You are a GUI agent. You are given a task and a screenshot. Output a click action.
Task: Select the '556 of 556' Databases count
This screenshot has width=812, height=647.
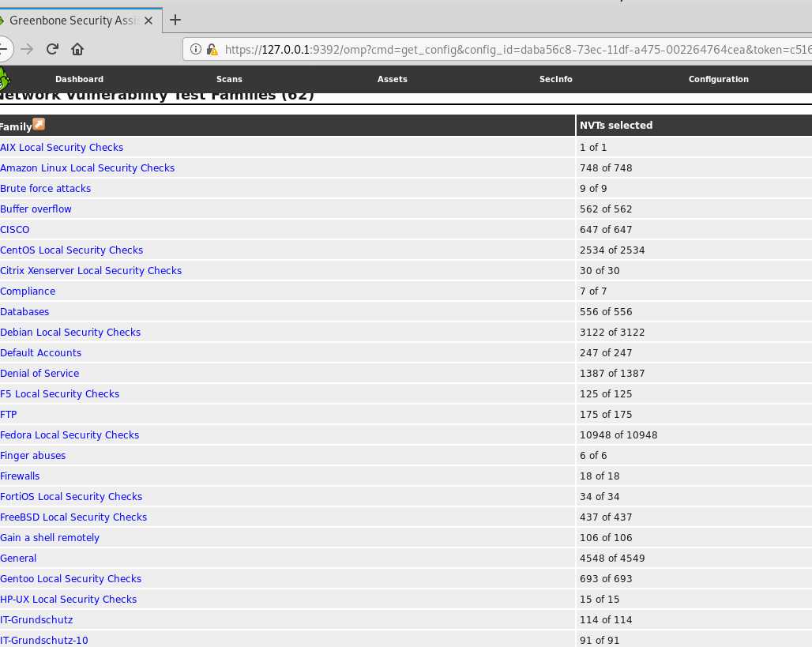[x=606, y=312]
